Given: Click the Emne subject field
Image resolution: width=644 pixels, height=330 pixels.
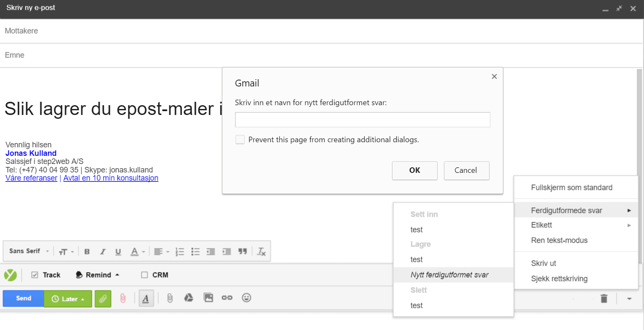Looking at the screenshot, I should click(x=321, y=55).
